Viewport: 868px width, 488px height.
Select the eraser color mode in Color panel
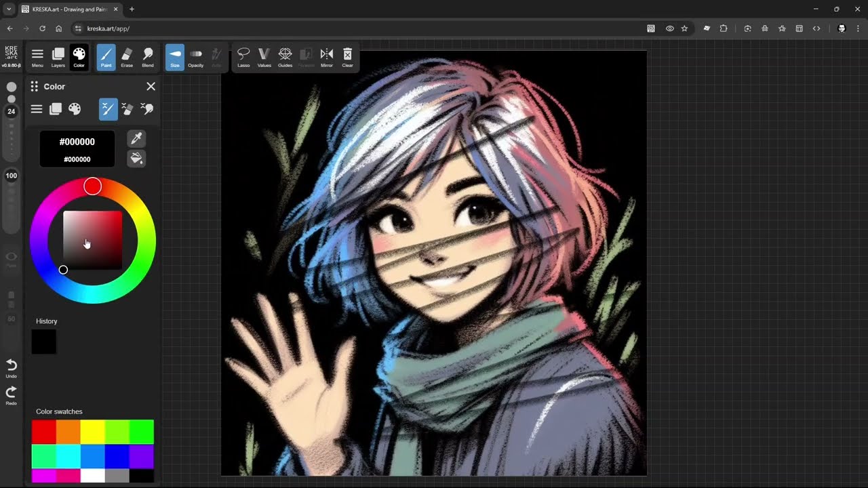(127, 109)
